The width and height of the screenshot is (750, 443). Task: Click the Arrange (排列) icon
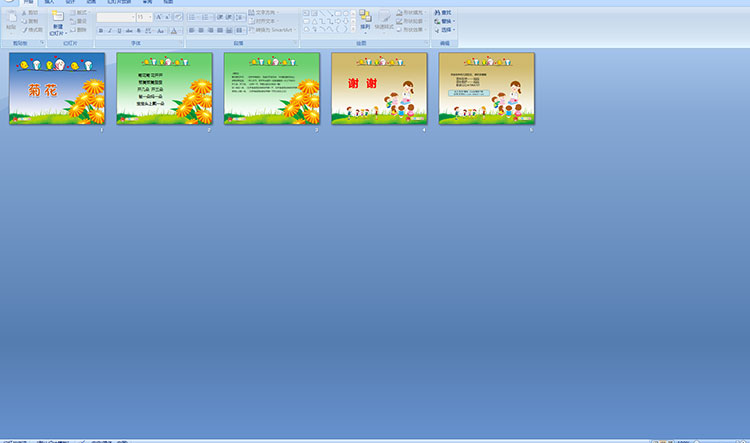[x=365, y=20]
